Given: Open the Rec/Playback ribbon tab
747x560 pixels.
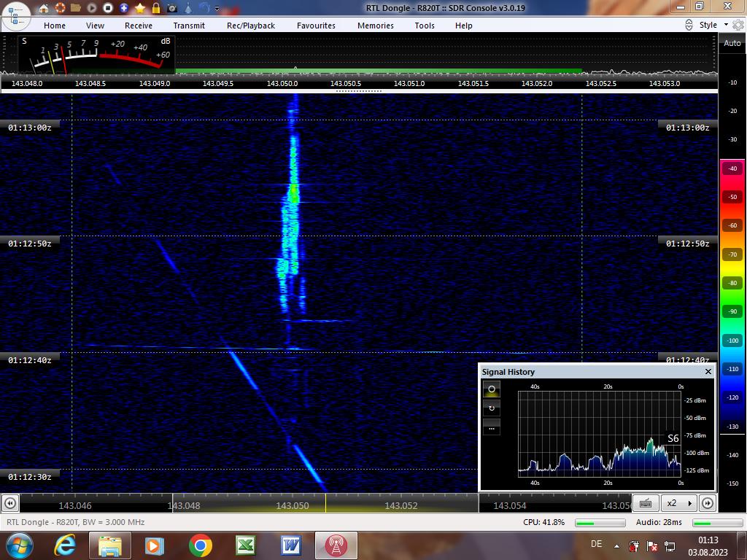Looking at the screenshot, I should (x=251, y=26).
